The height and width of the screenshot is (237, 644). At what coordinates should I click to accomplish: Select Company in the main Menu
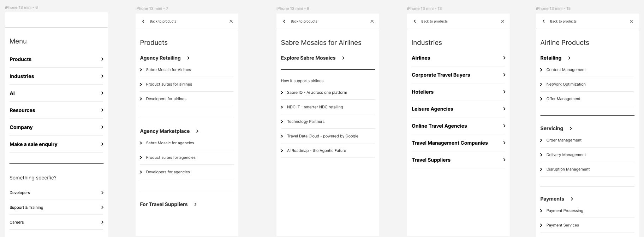[x=21, y=127]
